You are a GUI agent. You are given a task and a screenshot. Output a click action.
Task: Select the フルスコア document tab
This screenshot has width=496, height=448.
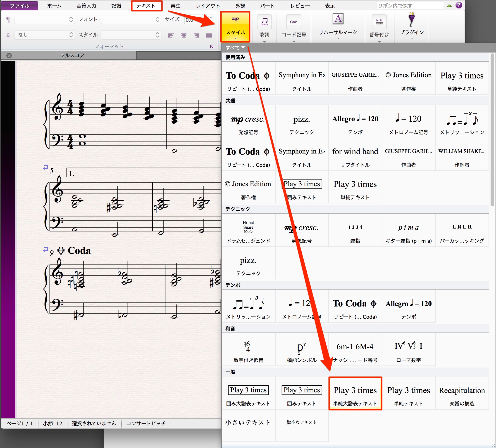tap(72, 56)
